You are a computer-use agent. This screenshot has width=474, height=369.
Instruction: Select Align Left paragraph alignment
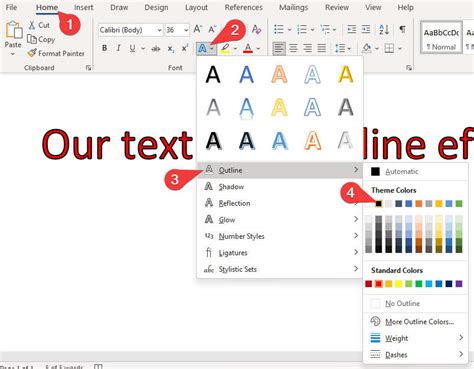279,49
